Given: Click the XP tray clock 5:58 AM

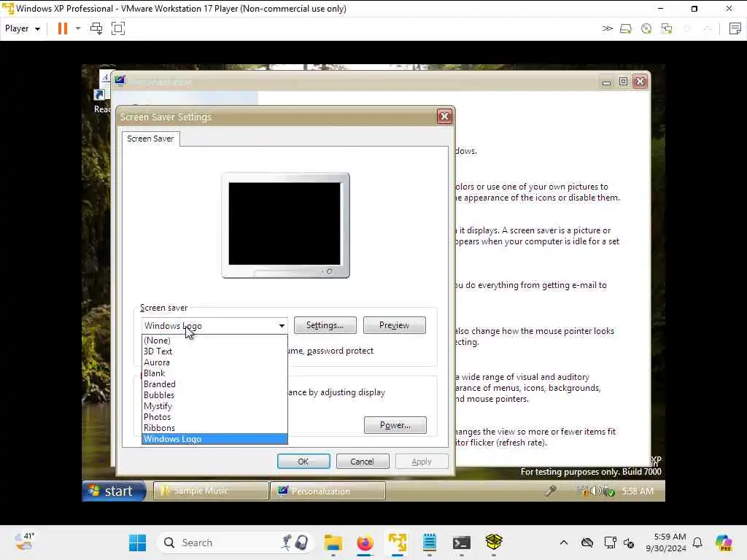Looking at the screenshot, I should pyautogui.click(x=638, y=491).
